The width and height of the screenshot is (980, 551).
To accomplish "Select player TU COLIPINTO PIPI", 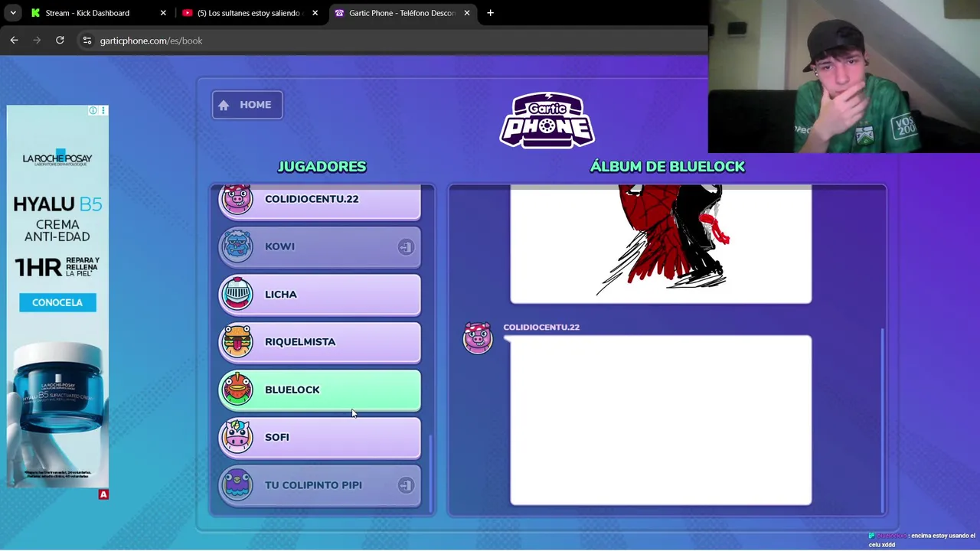I will point(320,485).
